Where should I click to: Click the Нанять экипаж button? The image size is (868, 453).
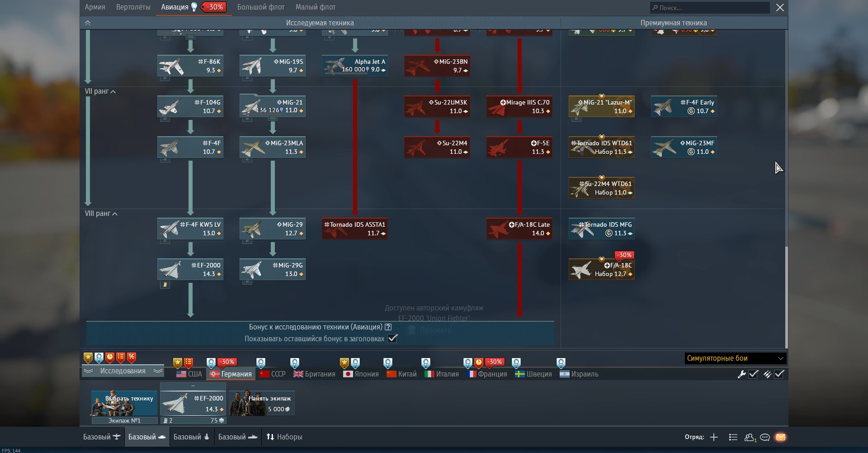pyautogui.click(x=262, y=403)
